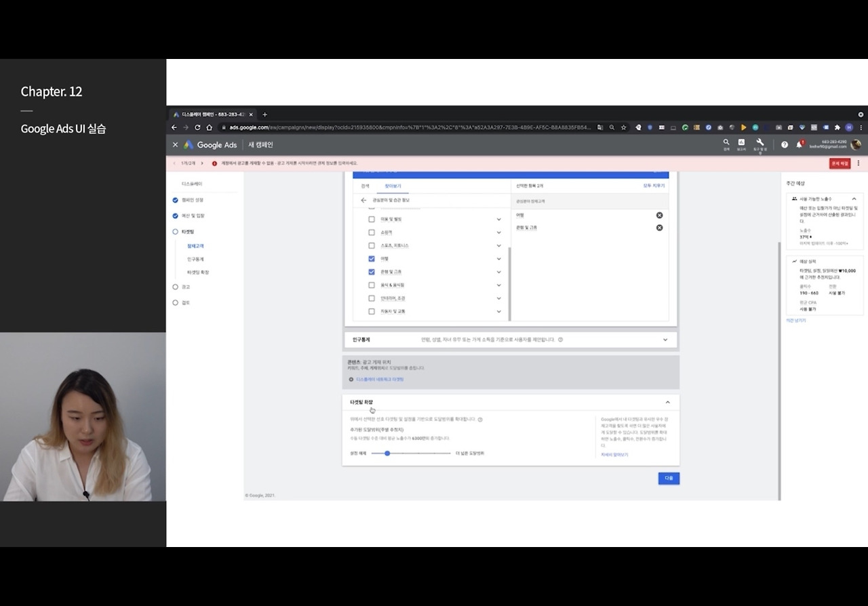
Task: Click the main page vertical scrollbar
Action: coord(780,370)
